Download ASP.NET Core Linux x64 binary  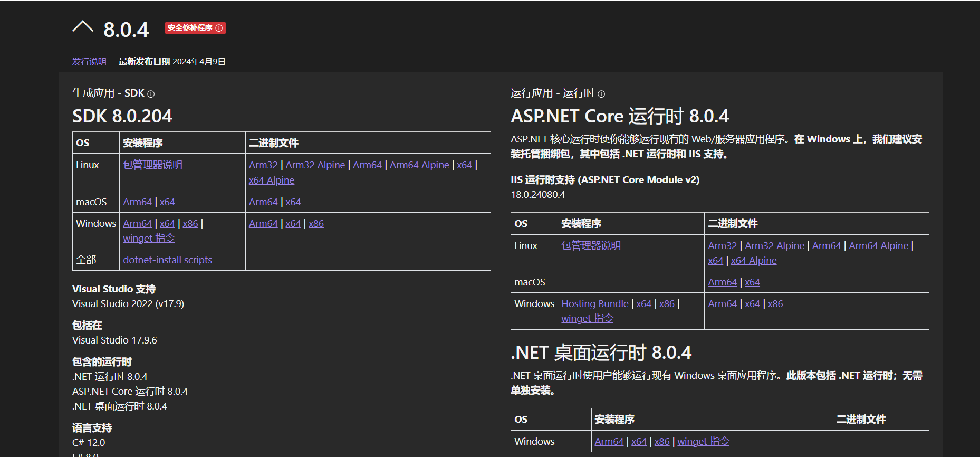715,260
